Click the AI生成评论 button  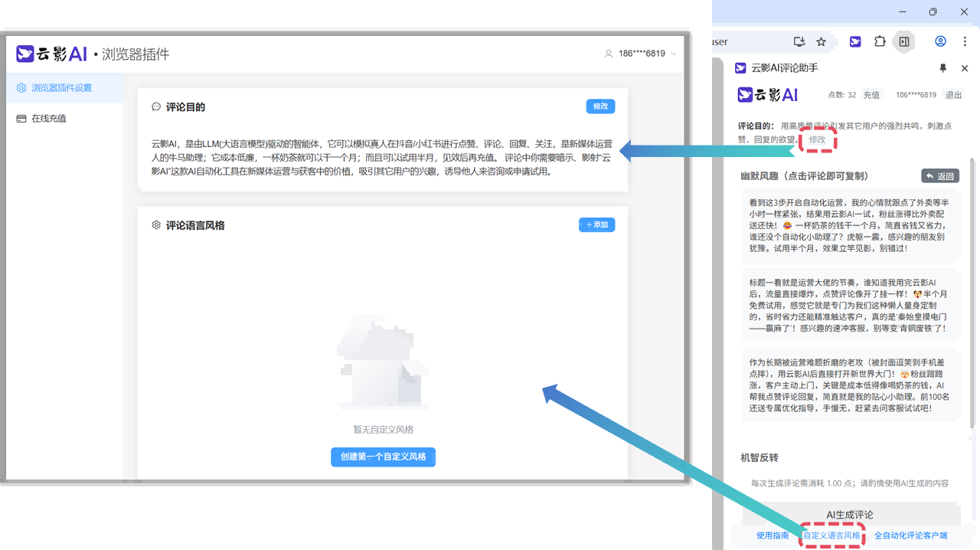(x=849, y=515)
